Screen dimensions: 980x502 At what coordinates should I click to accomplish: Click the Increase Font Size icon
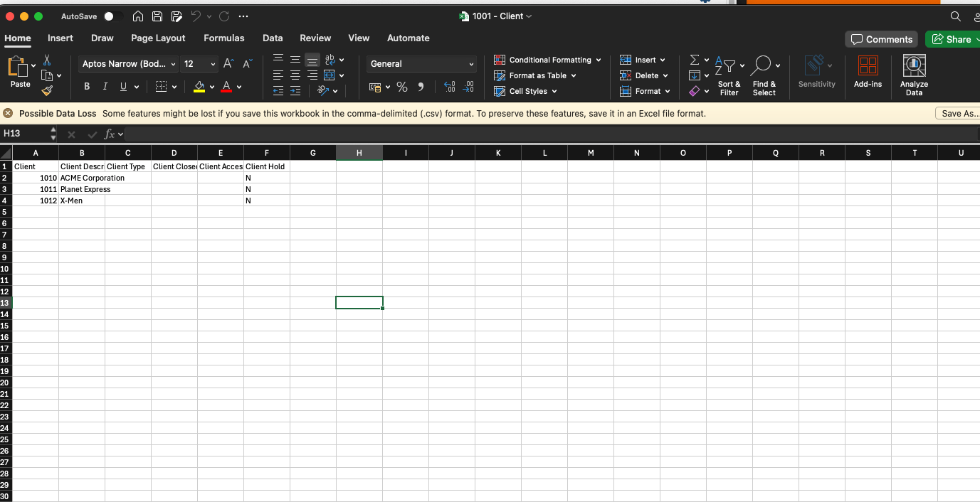tap(228, 64)
